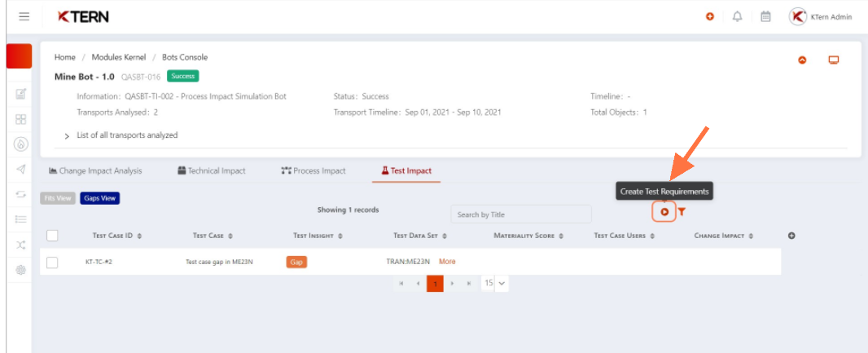This screenshot has width=868, height=353.
Task: Click the KTern logo
Action: tap(83, 16)
